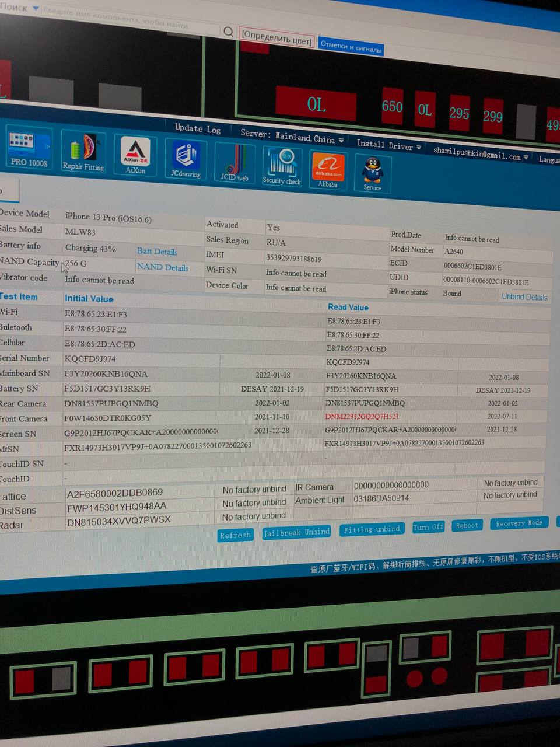Open the Alibaba store icon
The width and height of the screenshot is (560, 747).
point(328,170)
